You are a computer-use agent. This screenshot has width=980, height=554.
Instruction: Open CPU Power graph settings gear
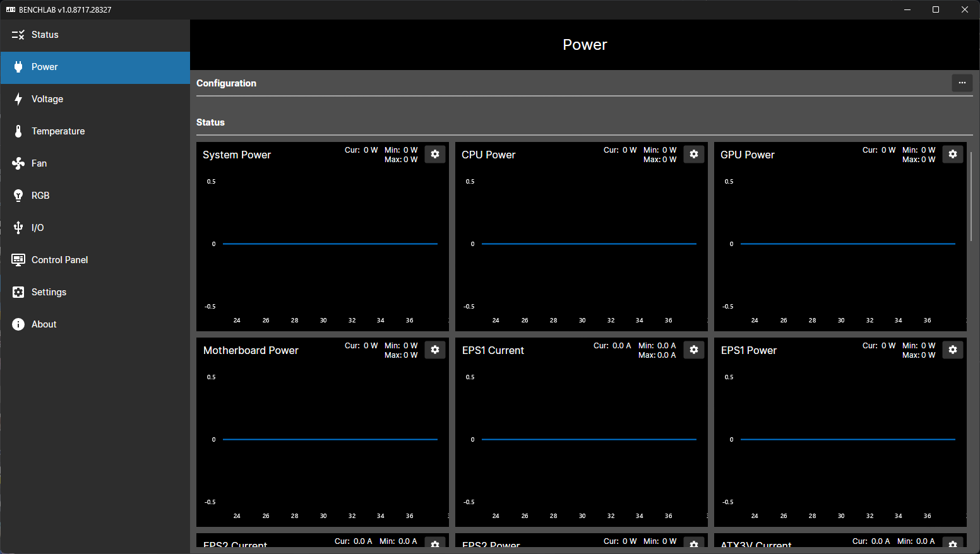point(694,154)
